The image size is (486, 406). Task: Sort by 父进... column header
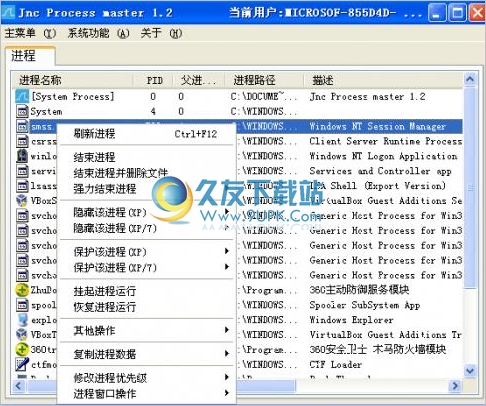coord(199,80)
